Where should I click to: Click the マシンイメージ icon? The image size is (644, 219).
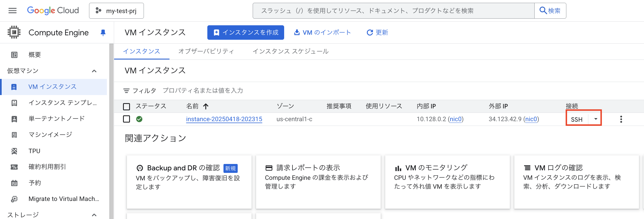point(14,135)
